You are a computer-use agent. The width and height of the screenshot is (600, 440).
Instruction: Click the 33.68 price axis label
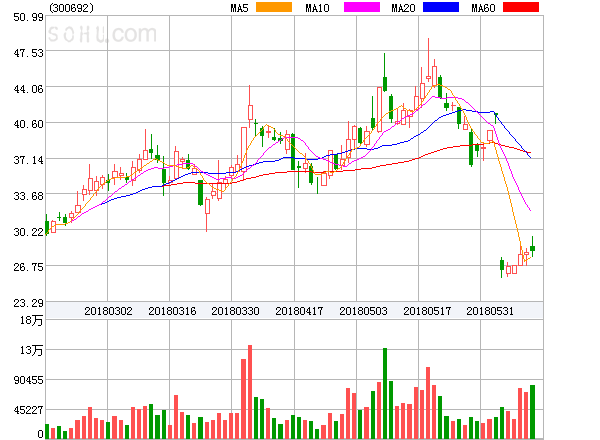[x=28, y=196]
